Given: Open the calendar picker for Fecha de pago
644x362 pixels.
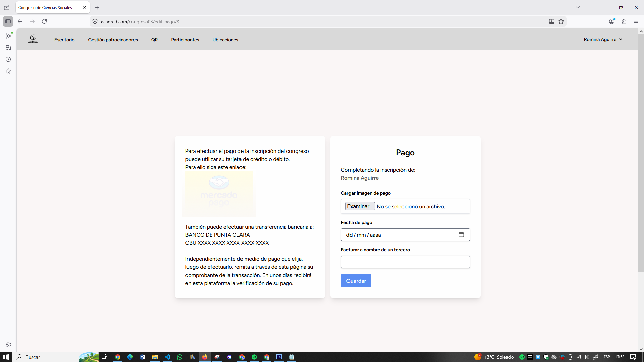Looking at the screenshot, I should [461, 235].
